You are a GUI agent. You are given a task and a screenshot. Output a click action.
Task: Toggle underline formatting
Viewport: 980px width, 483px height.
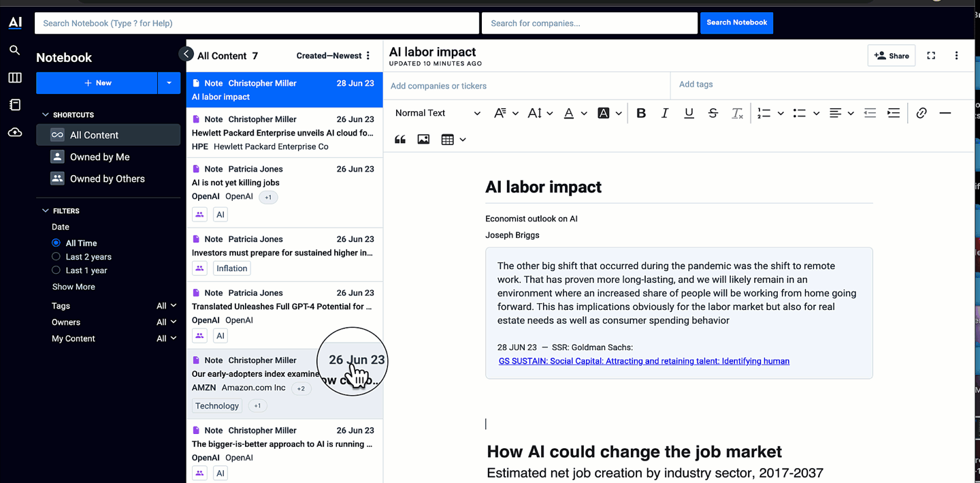click(x=689, y=113)
